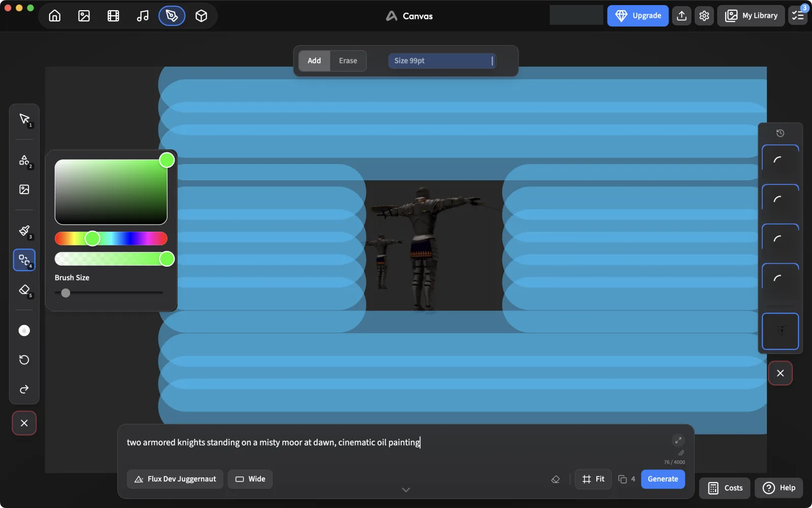
Task: Open the 3D cube section icon
Action: tap(201, 16)
